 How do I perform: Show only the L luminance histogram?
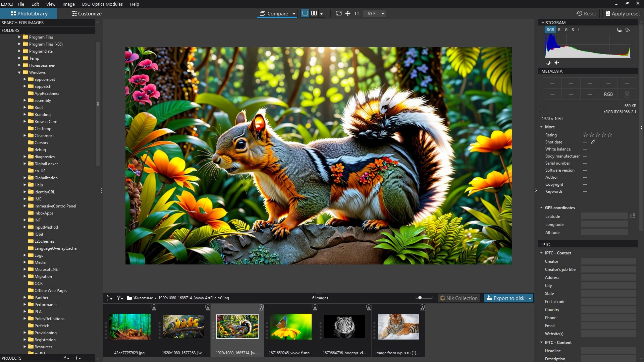579,30
